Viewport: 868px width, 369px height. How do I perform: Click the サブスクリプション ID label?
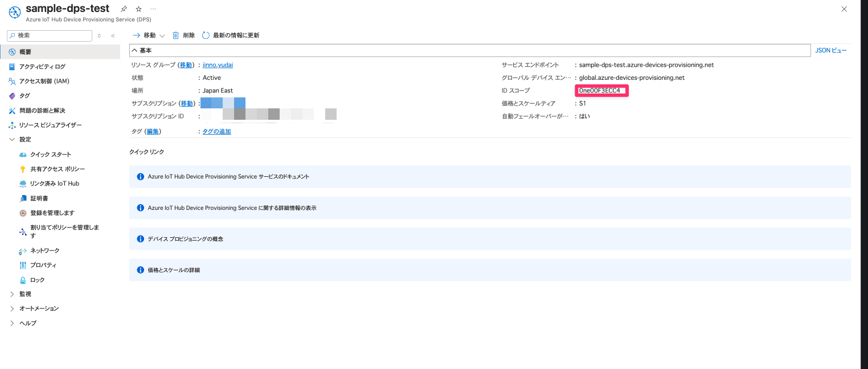pos(158,116)
